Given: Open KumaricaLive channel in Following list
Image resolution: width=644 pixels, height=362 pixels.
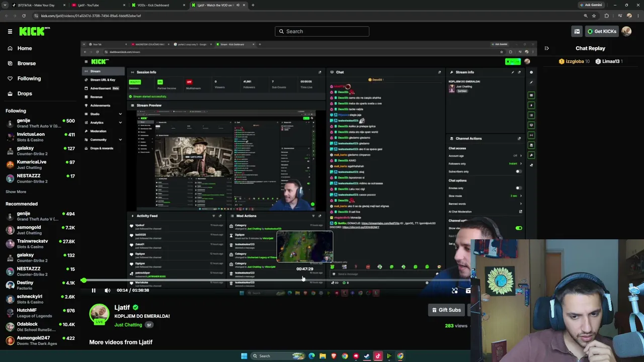Looking at the screenshot, I should tap(40, 164).
